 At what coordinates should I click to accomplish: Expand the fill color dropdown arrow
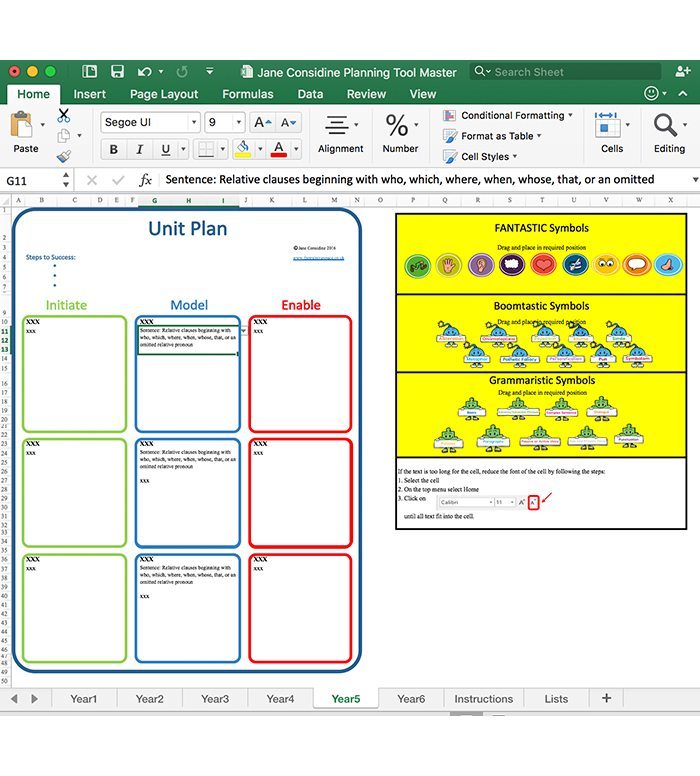tap(260, 149)
